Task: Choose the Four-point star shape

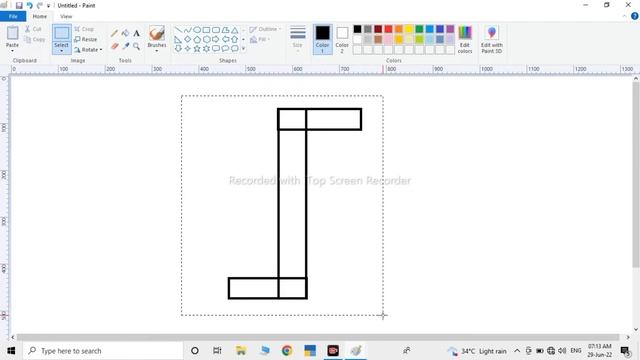Action: [187, 49]
